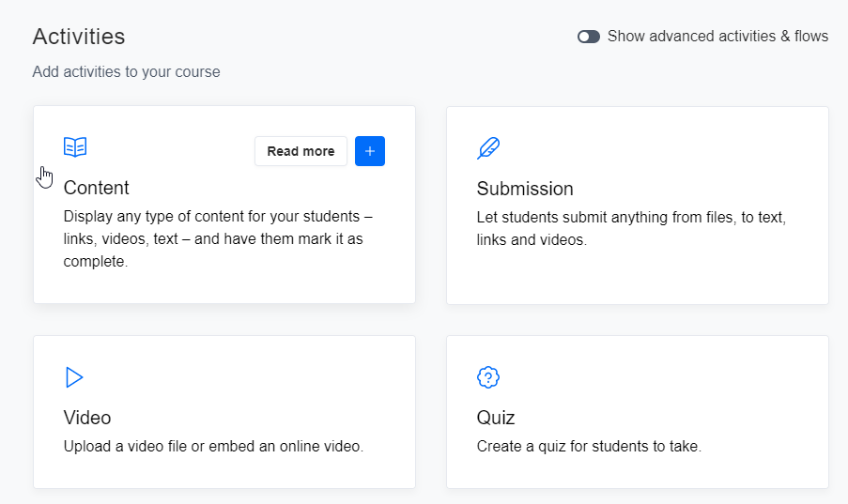This screenshot has width=848, height=504.
Task: Click the open book Content icon
Action: pyautogui.click(x=75, y=147)
